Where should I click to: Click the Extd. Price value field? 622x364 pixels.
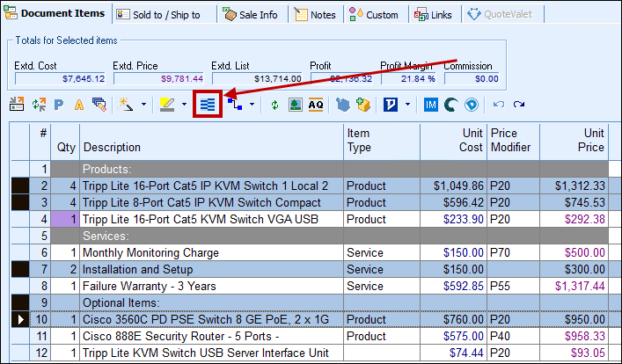tap(158, 78)
